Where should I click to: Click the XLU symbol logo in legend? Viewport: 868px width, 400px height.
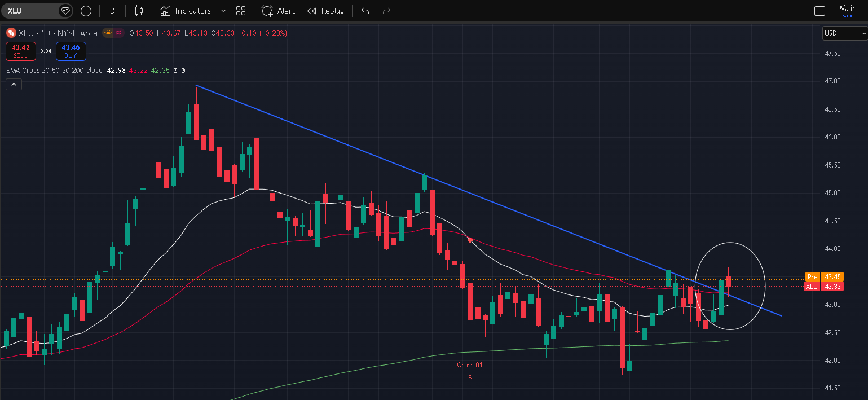tap(11, 33)
